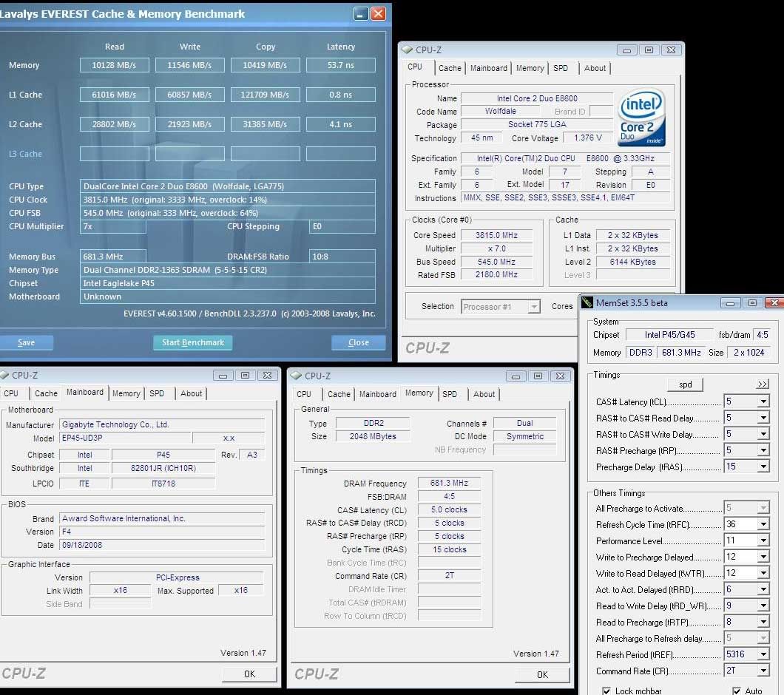The image size is (784, 695).
Task: Maximize the CPU-Z Memory tab window
Action: (538, 376)
